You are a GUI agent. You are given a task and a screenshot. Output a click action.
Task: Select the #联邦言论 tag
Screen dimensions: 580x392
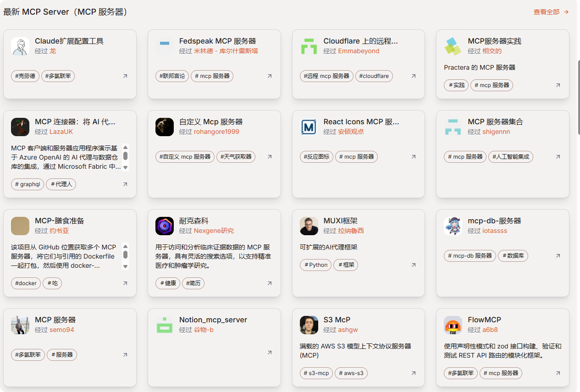click(x=172, y=76)
